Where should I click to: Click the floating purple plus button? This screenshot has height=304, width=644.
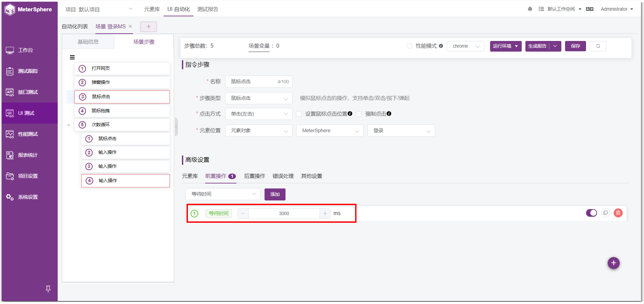click(613, 263)
